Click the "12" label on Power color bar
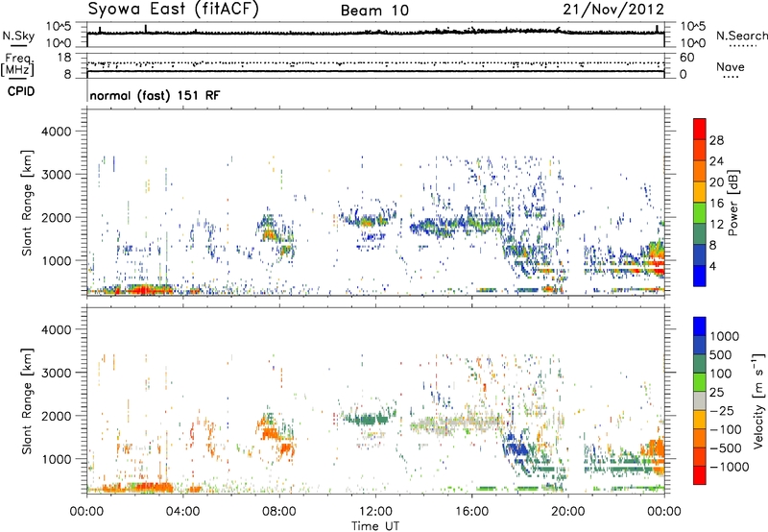The height and width of the screenshot is (532, 768). (716, 225)
